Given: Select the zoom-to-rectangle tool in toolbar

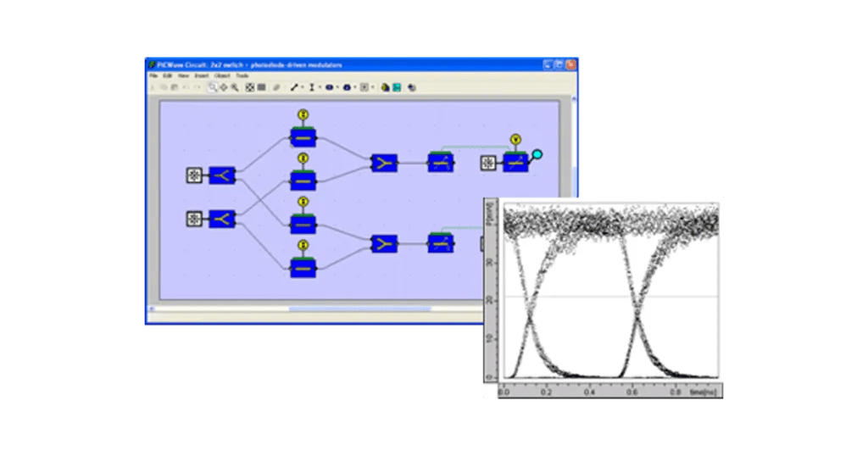Looking at the screenshot, I should (x=212, y=87).
